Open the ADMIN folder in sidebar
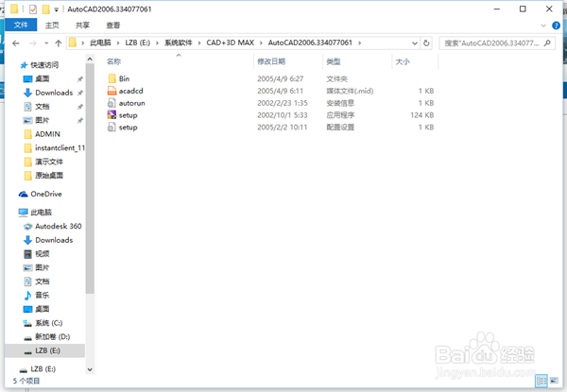The image size is (567, 392). tap(47, 134)
